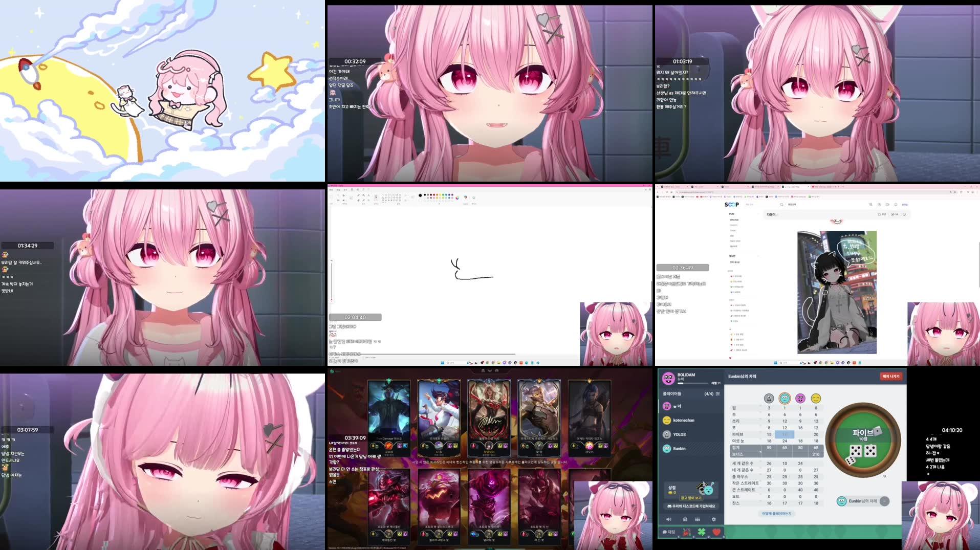Open the 어떻게 플레이하는지 how-to-play link
The width and height of the screenshot is (980, 550).
point(776,514)
